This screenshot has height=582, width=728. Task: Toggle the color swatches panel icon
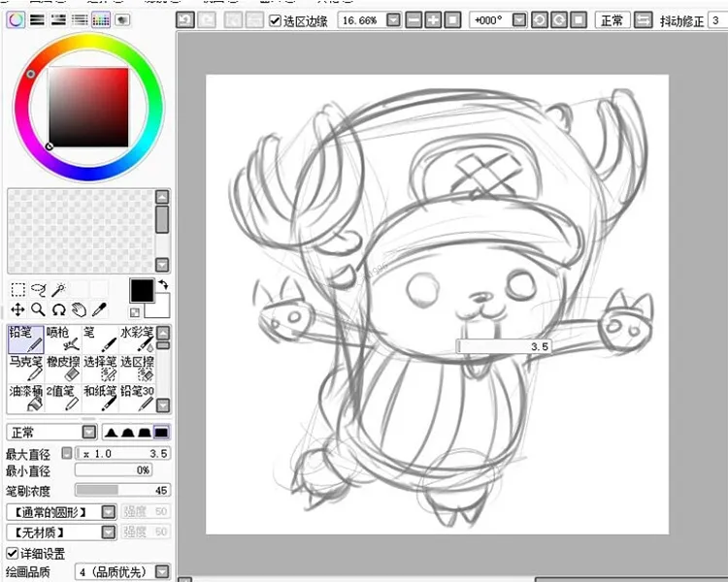coord(101,19)
